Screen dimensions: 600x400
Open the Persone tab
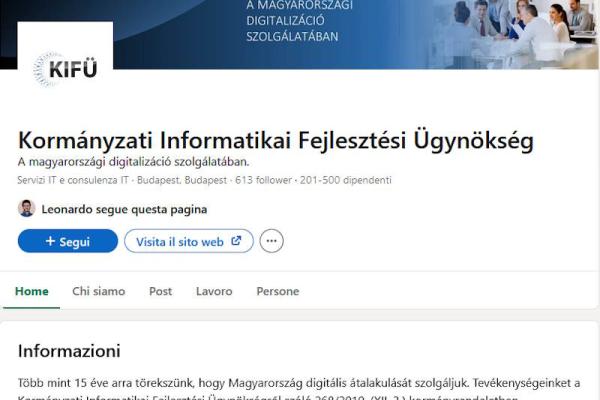point(278,291)
